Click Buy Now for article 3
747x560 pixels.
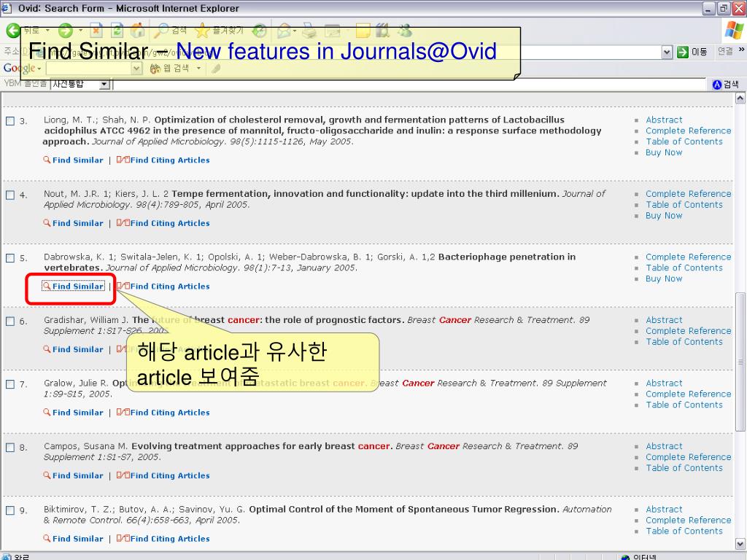[664, 152]
